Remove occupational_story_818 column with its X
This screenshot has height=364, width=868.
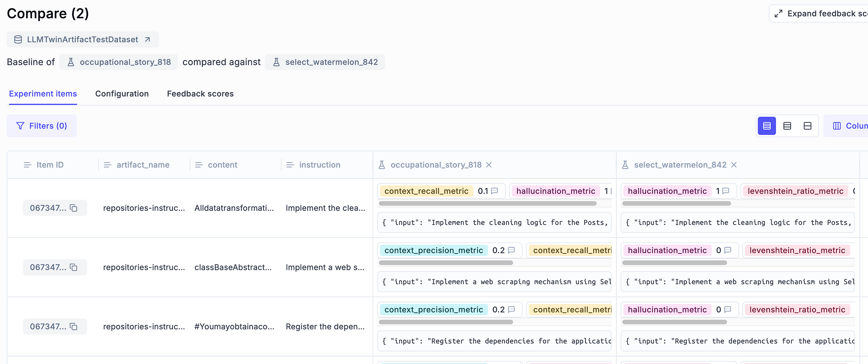(489, 165)
